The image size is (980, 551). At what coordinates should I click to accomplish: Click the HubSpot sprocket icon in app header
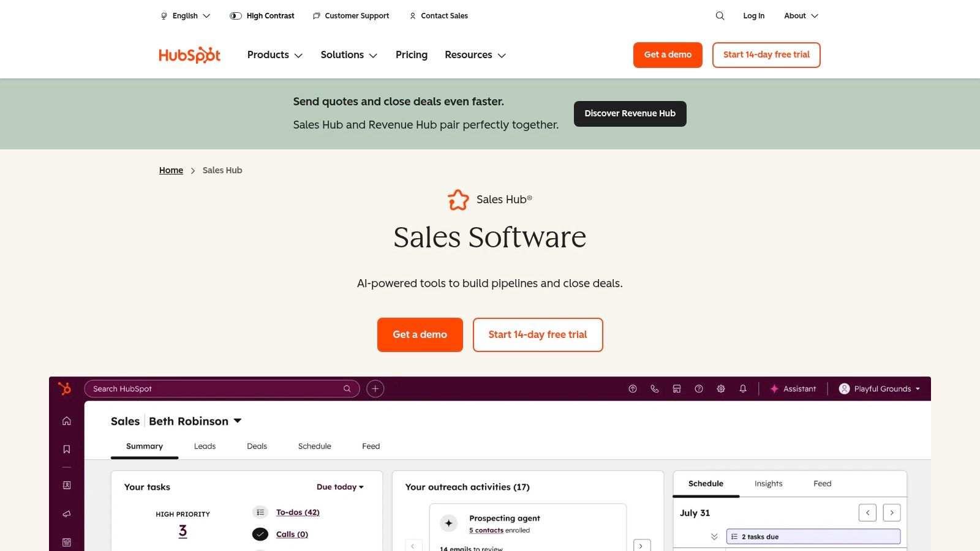coord(64,389)
